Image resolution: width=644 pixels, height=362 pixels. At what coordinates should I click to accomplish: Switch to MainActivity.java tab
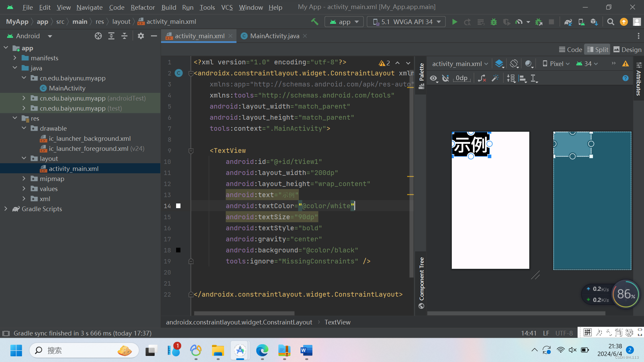[274, 36]
